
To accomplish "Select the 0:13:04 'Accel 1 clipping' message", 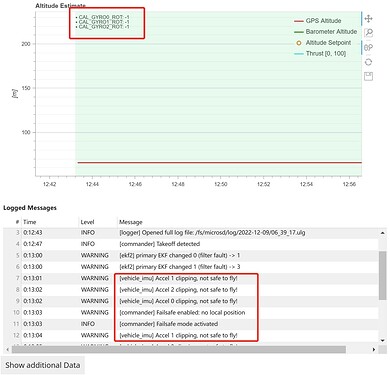I will [x=191, y=335].
